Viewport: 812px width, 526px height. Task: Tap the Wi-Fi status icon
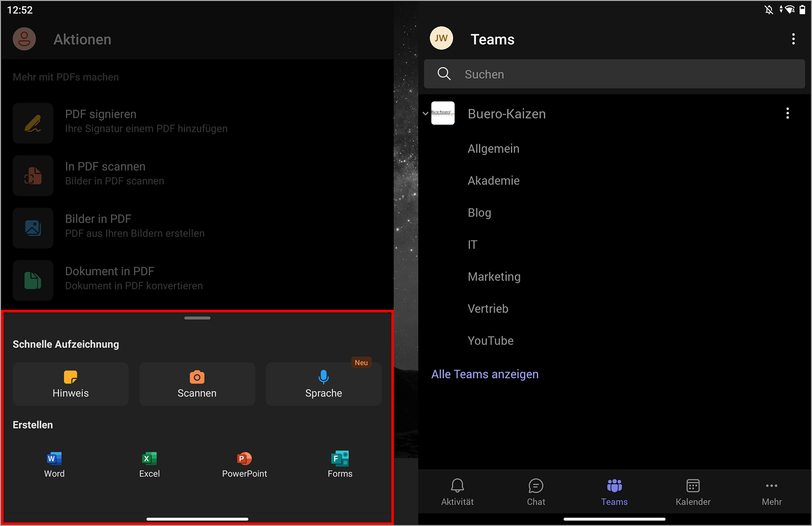(790, 9)
